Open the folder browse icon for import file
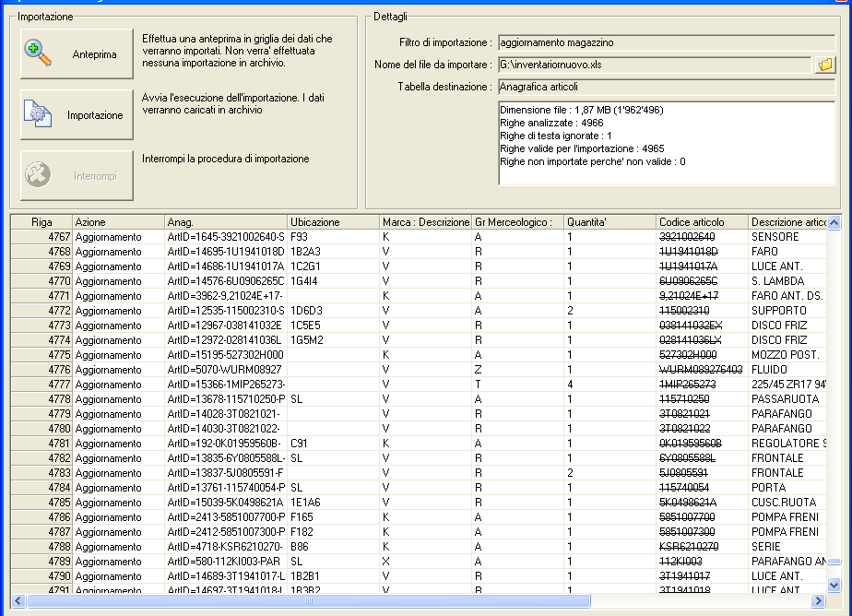The image size is (852, 616). tap(825, 65)
